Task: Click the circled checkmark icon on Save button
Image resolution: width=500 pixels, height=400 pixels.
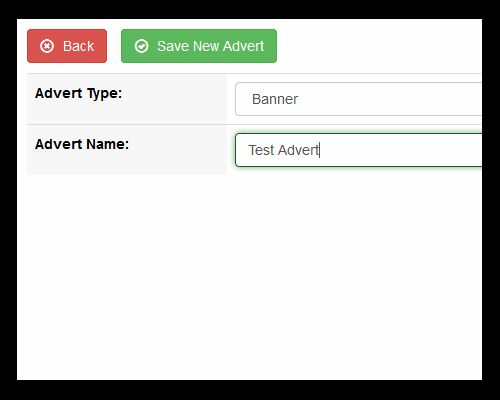Action: tap(141, 46)
